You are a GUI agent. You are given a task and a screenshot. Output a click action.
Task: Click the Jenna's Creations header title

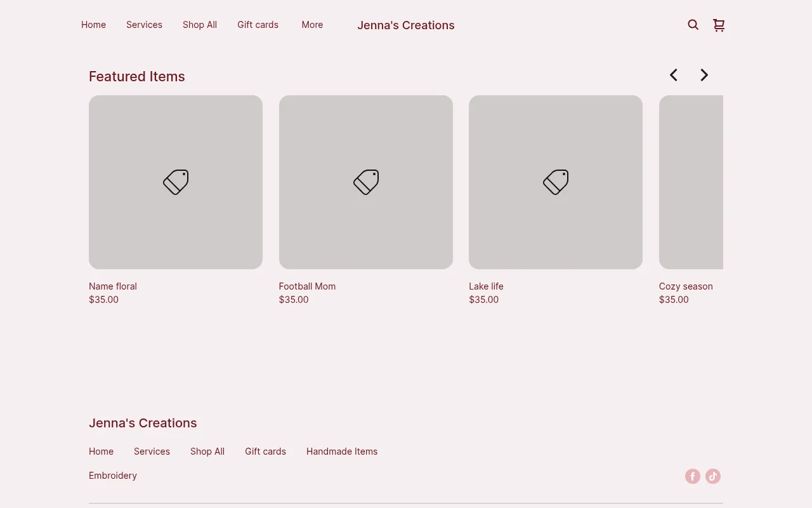[x=406, y=25]
